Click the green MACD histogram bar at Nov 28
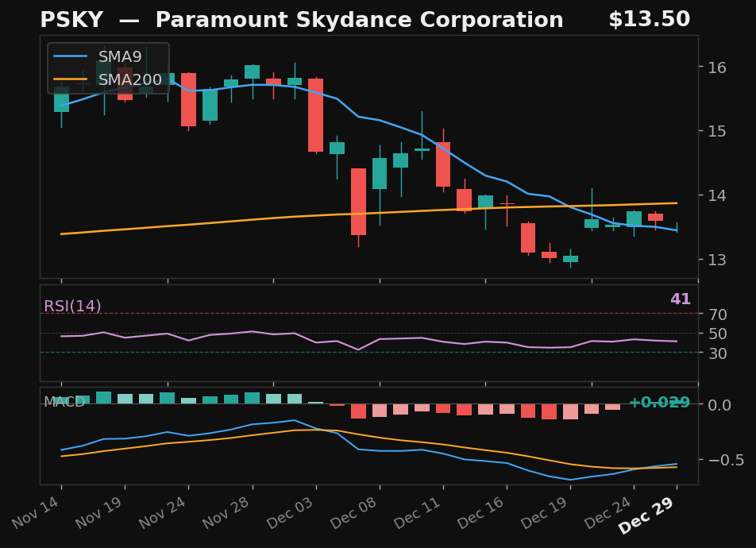The height and width of the screenshot is (548, 756). (253, 398)
